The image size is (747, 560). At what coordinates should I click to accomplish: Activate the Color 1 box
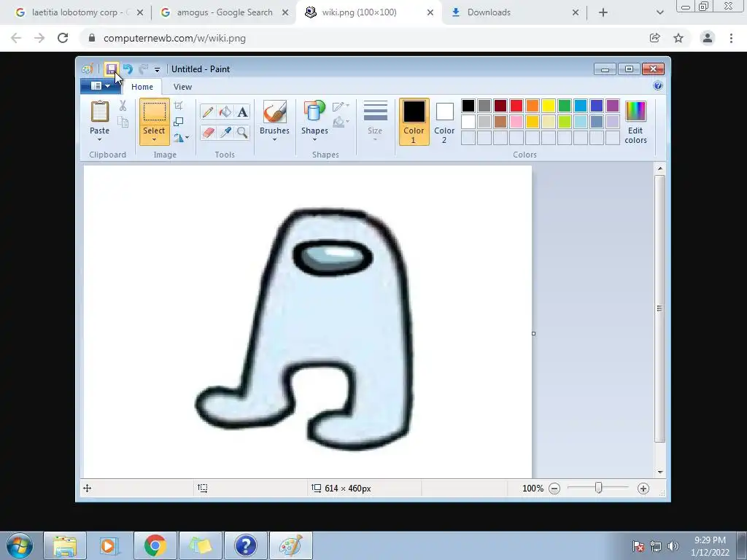(414, 122)
